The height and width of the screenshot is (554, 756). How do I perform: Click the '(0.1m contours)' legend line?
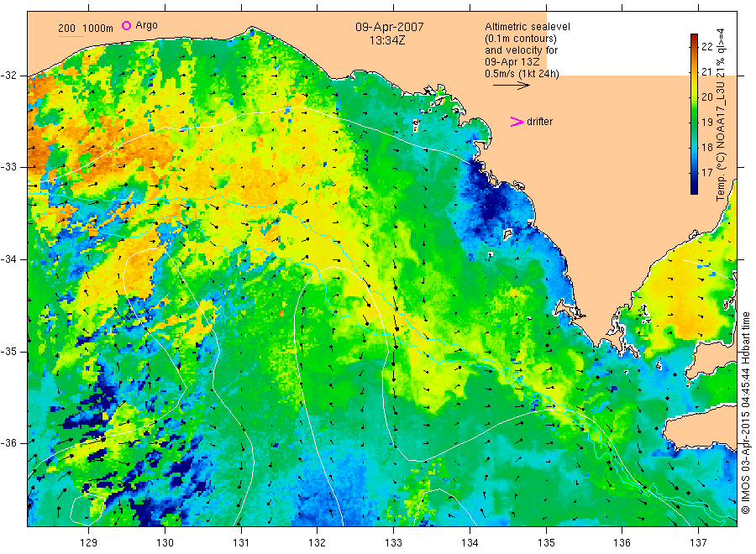(x=521, y=39)
